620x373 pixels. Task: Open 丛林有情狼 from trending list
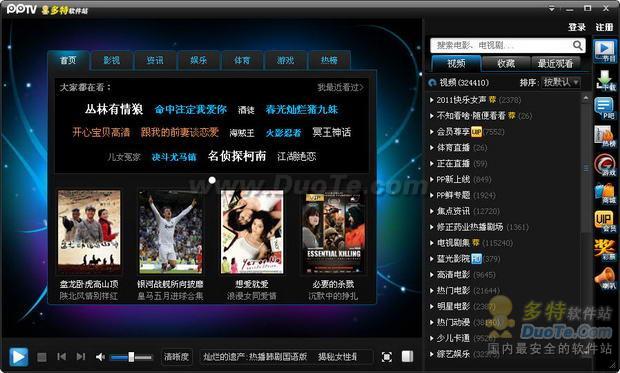point(114,109)
